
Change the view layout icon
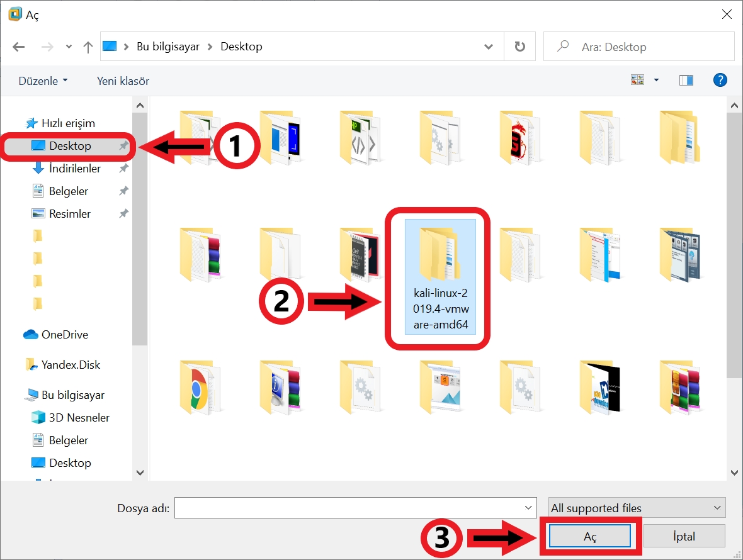click(637, 80)
